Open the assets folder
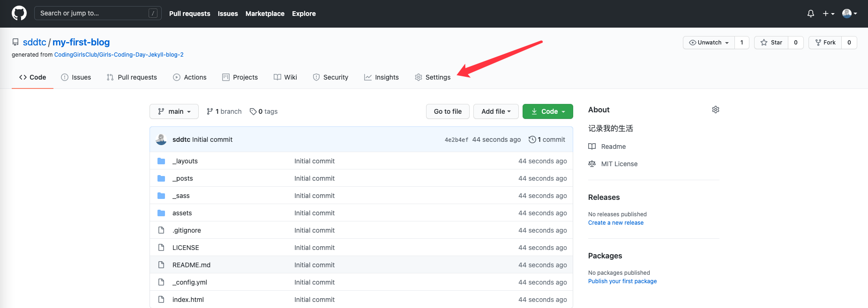The image size is (868, 308). coord(182,213)
